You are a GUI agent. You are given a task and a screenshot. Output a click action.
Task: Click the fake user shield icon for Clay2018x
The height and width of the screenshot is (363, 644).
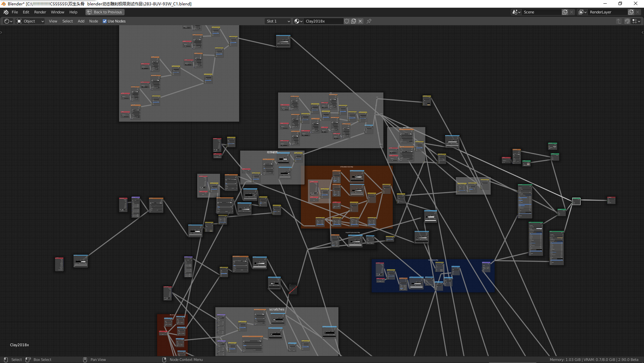coord(347,22)
